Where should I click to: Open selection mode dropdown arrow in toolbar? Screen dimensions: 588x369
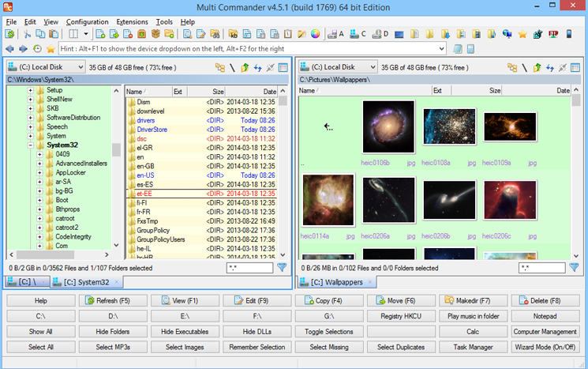86,34
